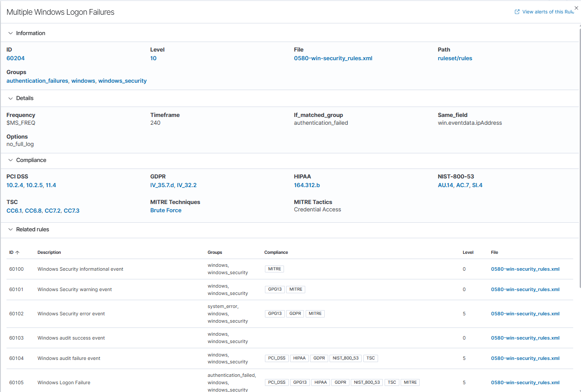Image resolution: width=581 pixels, height=392 pixels.
Task: Click MITRE badge in row 60101
Action: pyautogui.click(x=296, y=289)
